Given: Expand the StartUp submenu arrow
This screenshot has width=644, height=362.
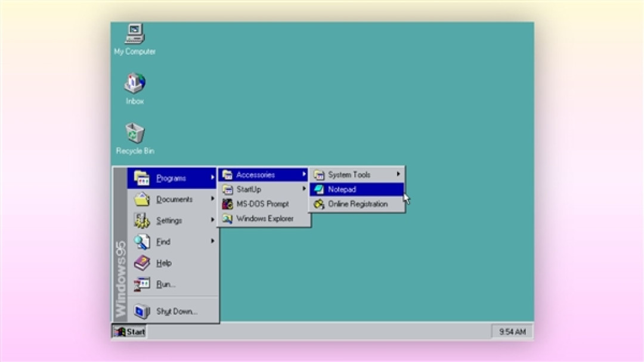Looking at the screenshot, I should pyautogui.click(x=304, y=188).
